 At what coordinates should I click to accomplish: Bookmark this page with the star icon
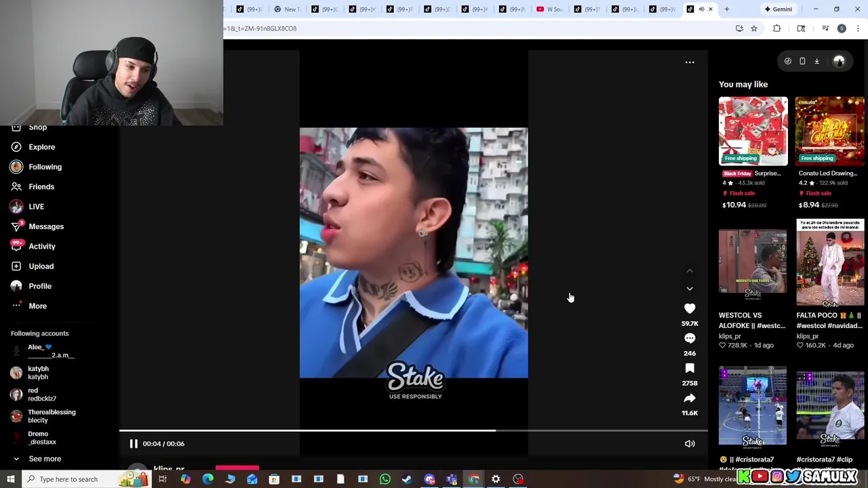[x=754, y=28]
